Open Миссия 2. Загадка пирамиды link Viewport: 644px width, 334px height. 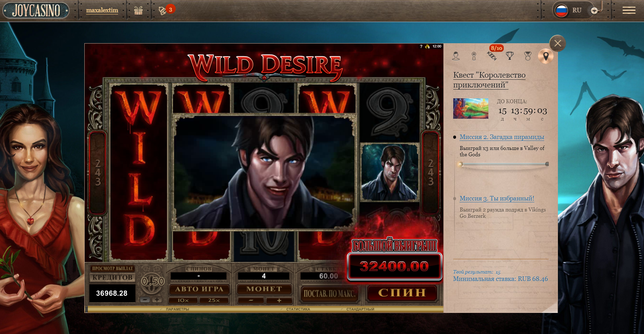[502, 137]
